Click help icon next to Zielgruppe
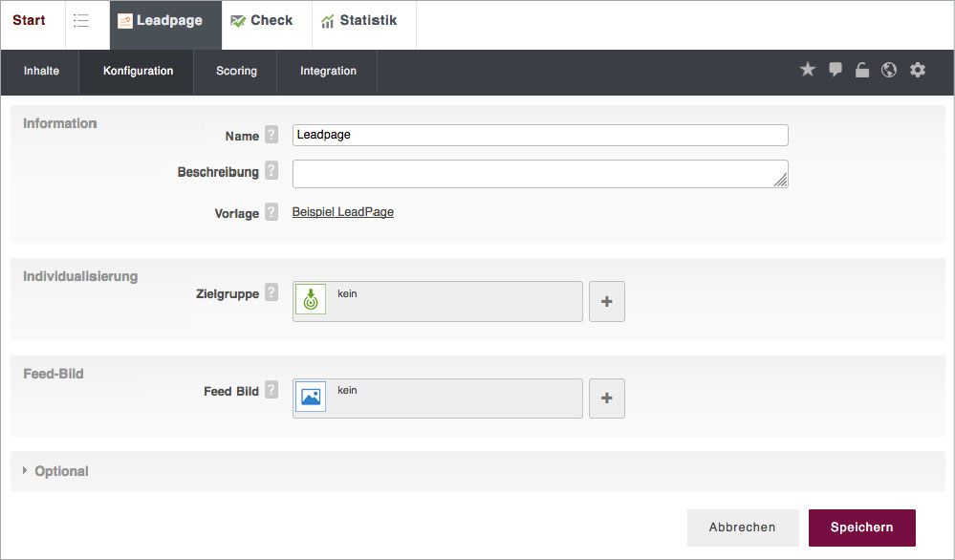The width and height of the screenshot is (955, 560). click(271, 293)
